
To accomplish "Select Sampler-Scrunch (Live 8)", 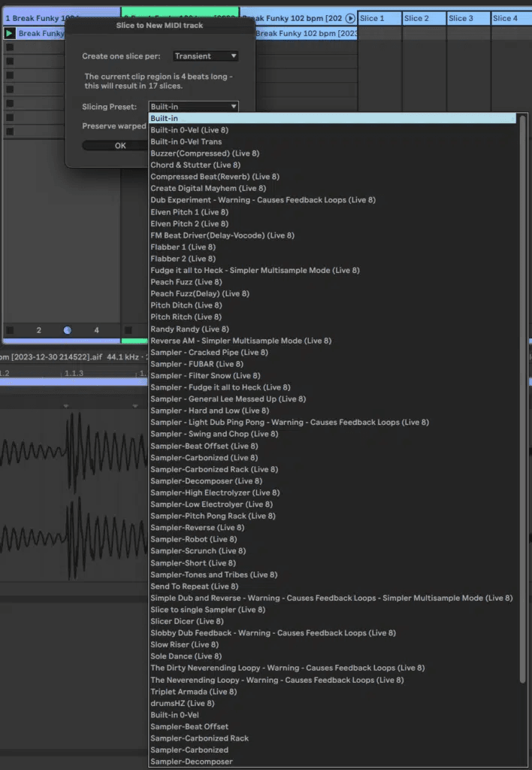I will coord(333,550).
